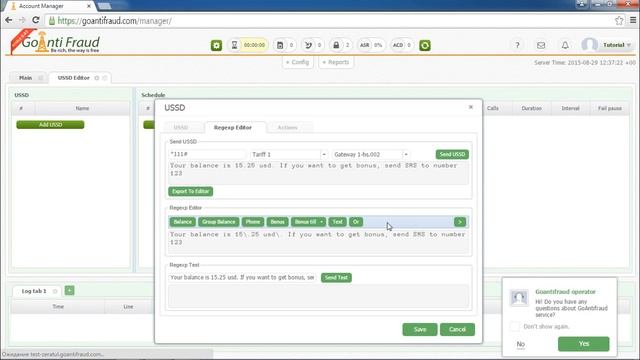
Task: Close the USSD Editor tab
Action: point(105,78)
